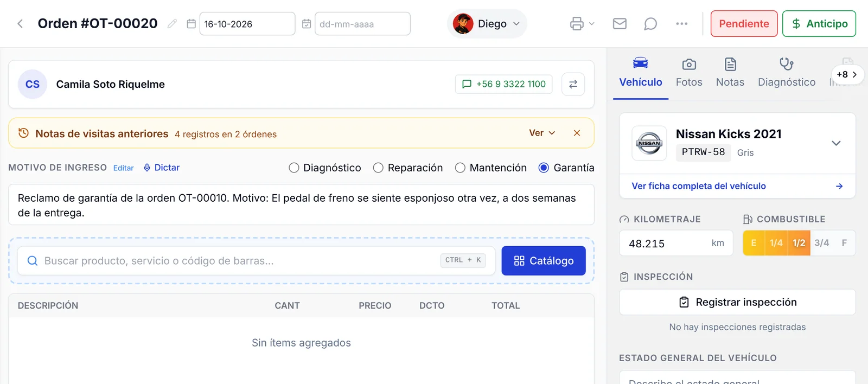Set fuel level to 3/4

pos(822,243)
